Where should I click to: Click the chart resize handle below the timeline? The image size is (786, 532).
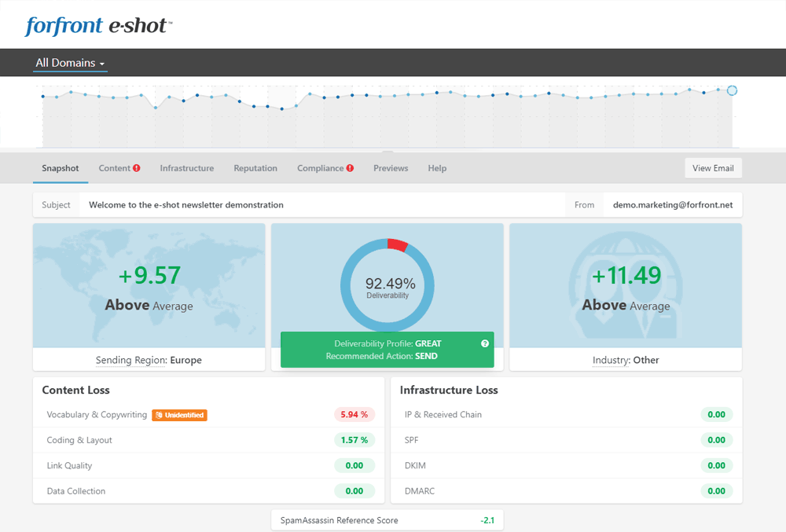(x=387, y=151)
